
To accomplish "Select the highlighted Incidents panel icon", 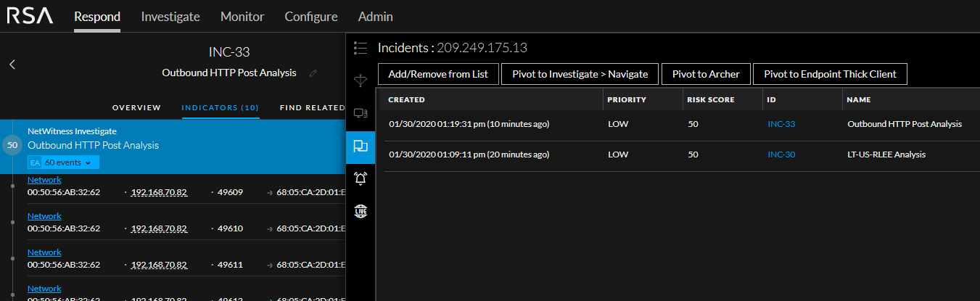I will (x=361, y=147).
